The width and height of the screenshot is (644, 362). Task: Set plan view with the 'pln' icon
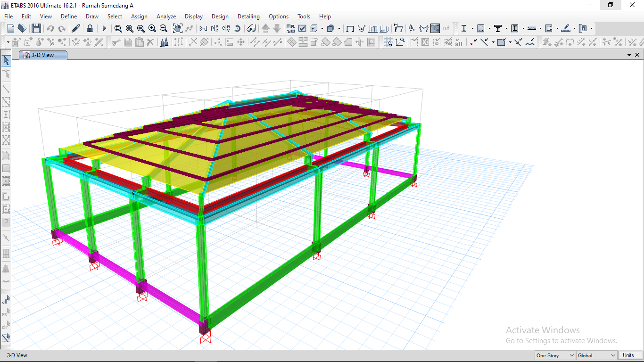click(215, 29)
